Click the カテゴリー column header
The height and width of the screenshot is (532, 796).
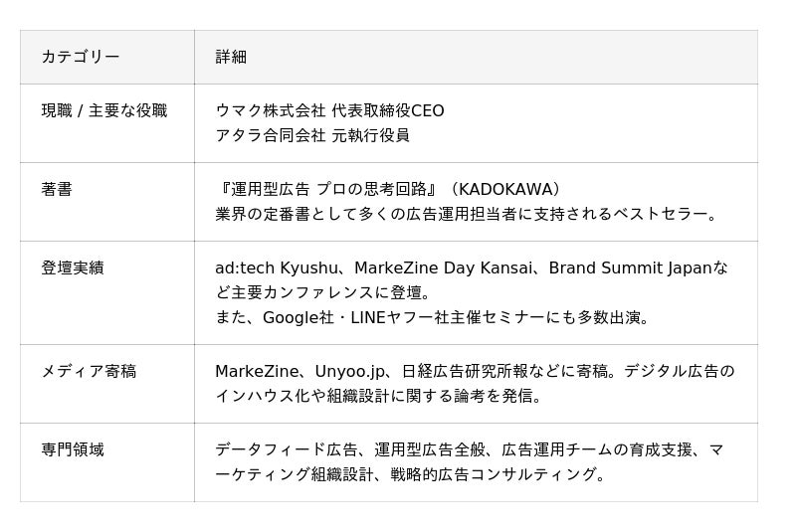coord(81,57)
